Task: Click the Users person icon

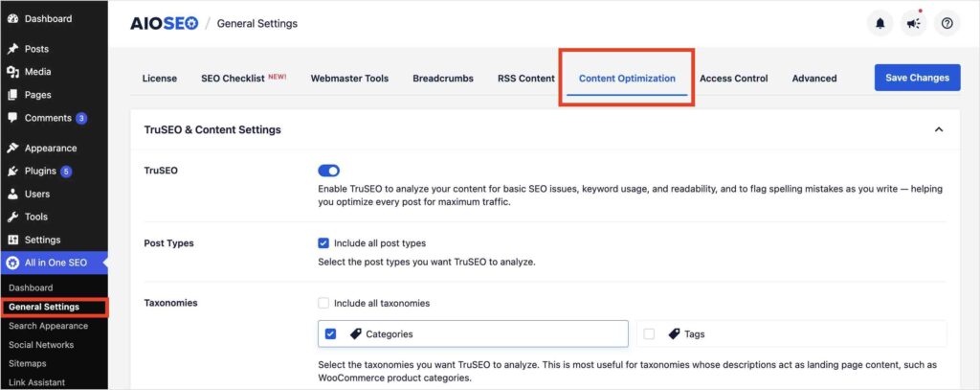Action: 11,195
